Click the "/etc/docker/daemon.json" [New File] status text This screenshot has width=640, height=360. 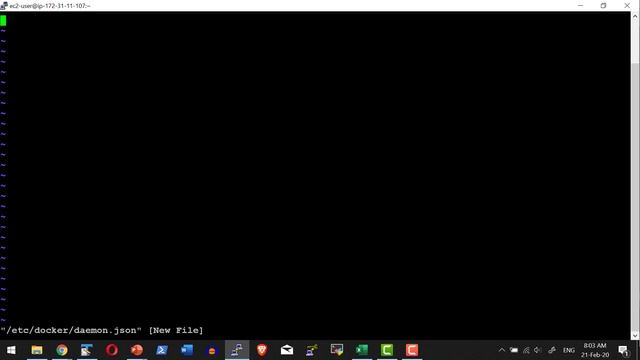[x=102, y=330]
